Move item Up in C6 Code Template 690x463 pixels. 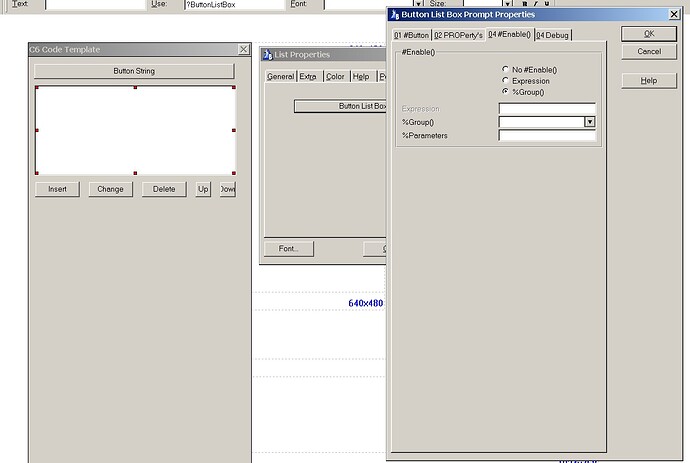(203, 189)
